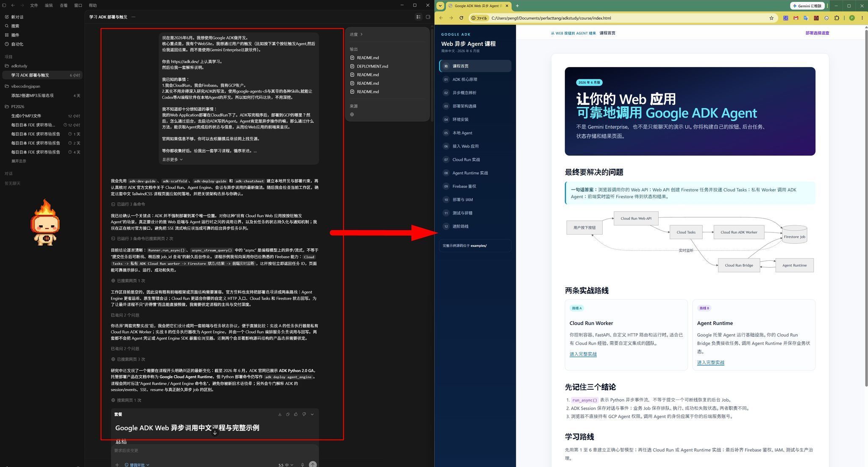Copy the 套餐 result card
The height and width of the screenshot is (467, 868).
288,414
